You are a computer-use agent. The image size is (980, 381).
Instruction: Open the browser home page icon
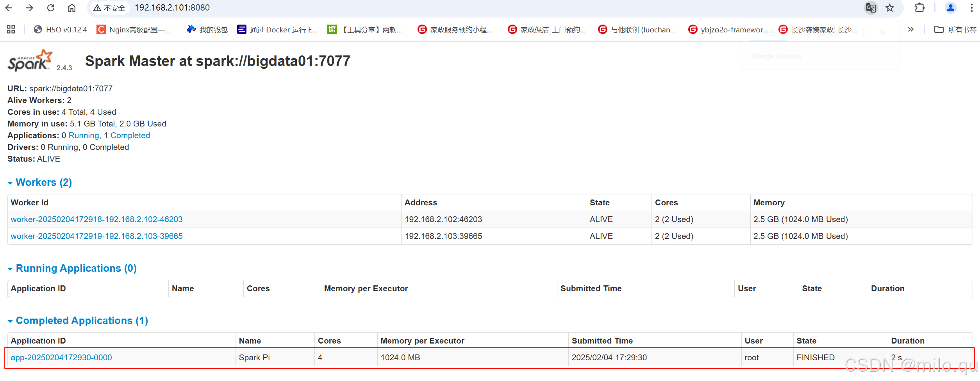(72, 8)
